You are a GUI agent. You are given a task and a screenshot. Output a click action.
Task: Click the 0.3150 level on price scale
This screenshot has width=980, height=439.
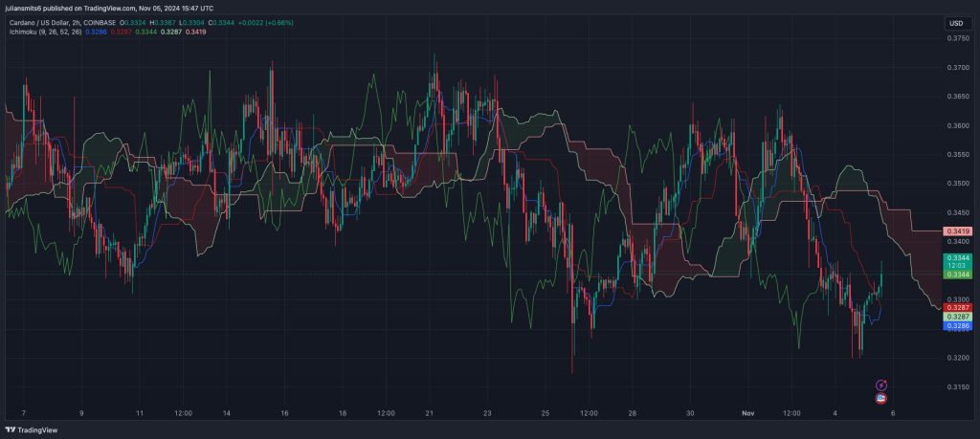tap(956, 387)
